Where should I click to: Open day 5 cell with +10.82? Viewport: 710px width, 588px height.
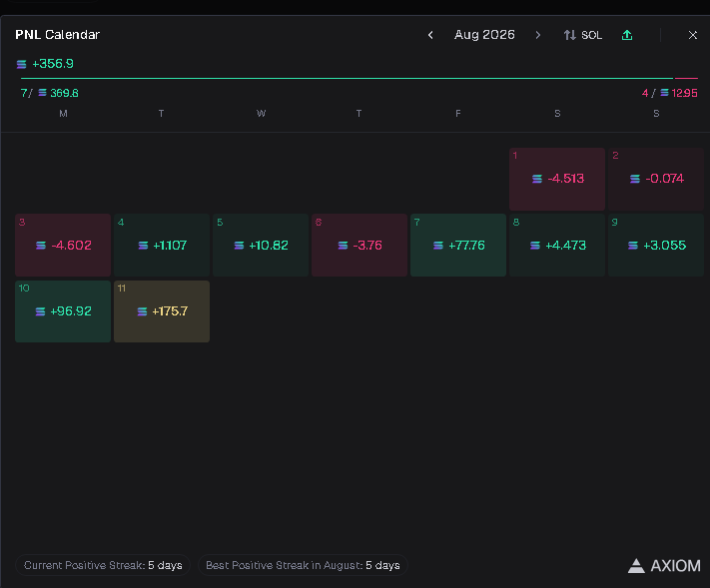click(x=261, y=245)
